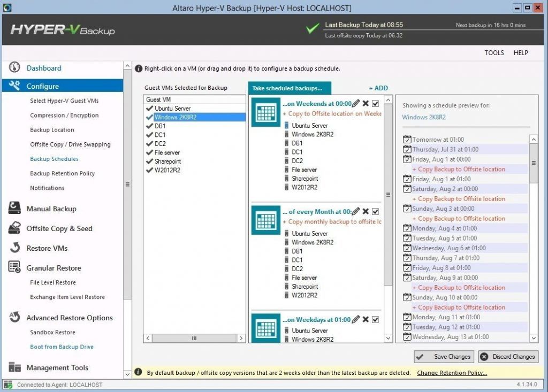The width and height of the screenshot is (548, 392).
Task: Click the calendar icon of the Weekdays schedule
Action: (266, 328)
